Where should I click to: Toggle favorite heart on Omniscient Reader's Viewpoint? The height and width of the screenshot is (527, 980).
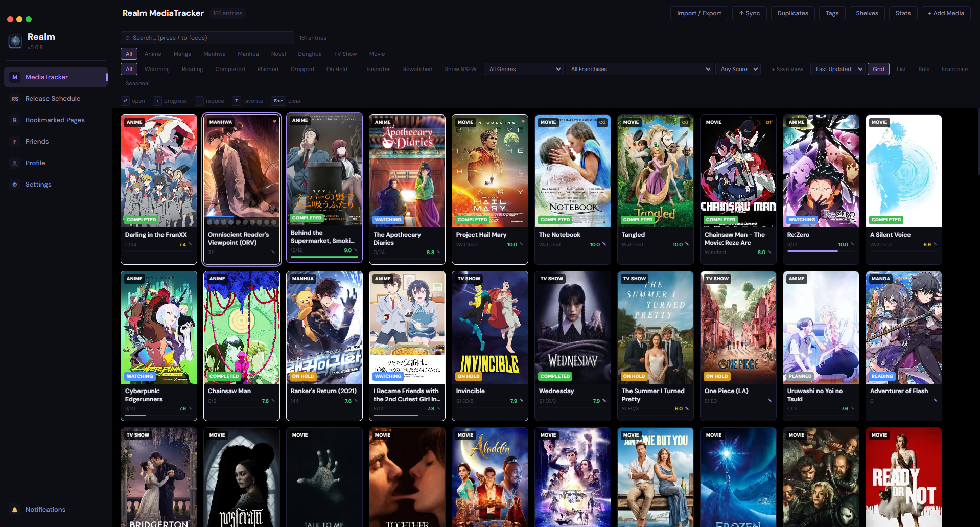click(275, 122)
